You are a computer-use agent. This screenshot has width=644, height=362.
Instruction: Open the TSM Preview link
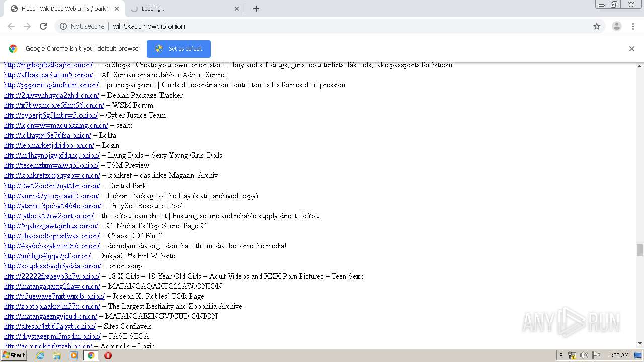click(51, 165)
